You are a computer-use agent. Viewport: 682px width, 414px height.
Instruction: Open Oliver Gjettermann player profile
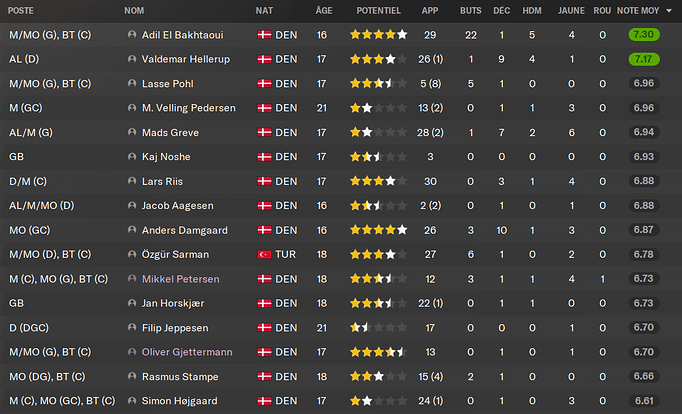pos(186,351)
